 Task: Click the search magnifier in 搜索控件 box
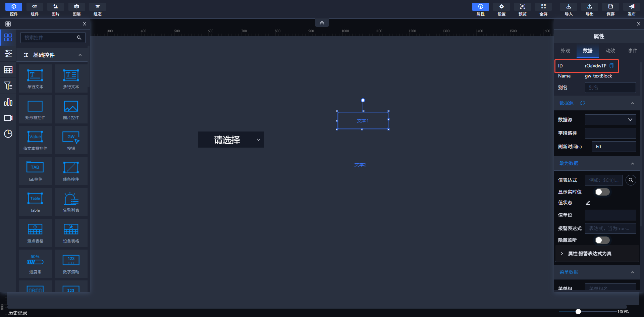(x=79, y=38)
